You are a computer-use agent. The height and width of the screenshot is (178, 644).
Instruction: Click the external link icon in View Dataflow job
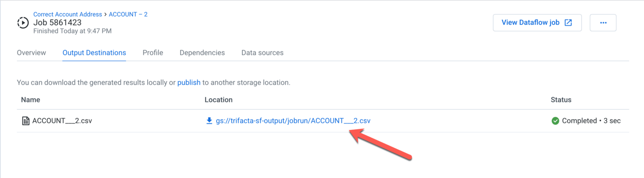click(x=568, y=22)
